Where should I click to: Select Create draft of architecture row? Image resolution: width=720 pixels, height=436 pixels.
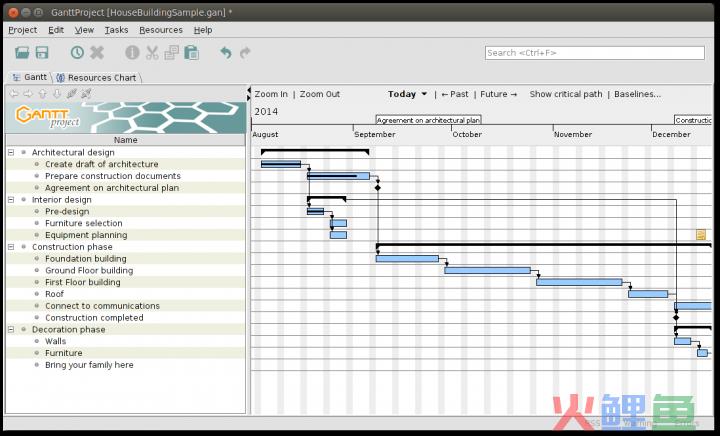(125, 164)
